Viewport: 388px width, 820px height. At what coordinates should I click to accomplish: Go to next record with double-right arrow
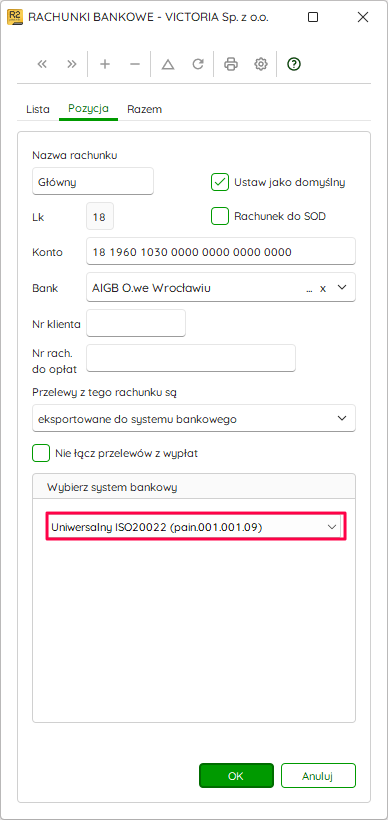pos(72,64)
